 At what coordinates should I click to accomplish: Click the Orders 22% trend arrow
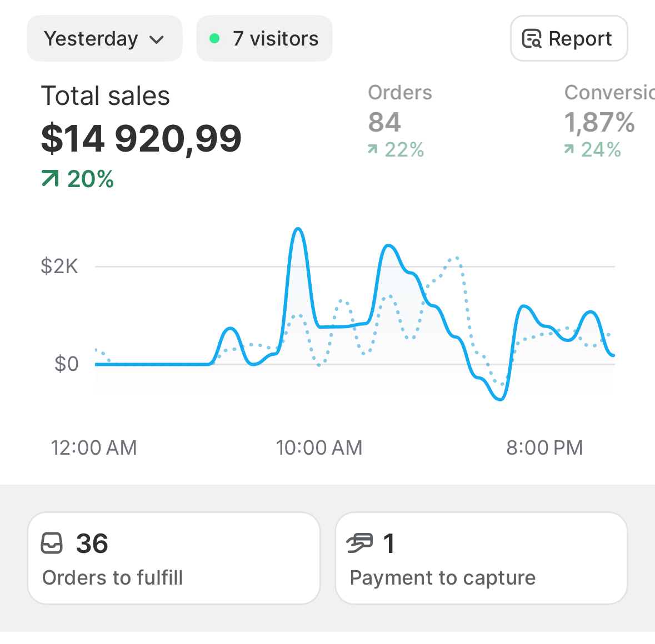pyautogui.click(x=373, y=149)
